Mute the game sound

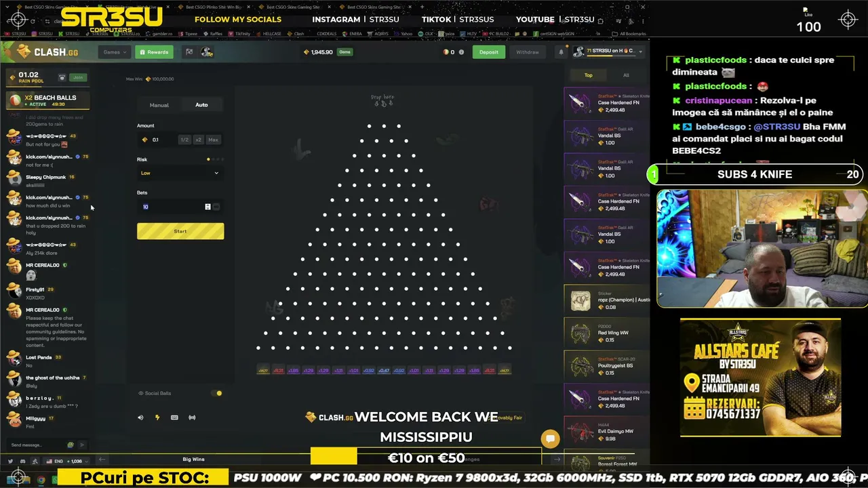[x=140, y=418]
